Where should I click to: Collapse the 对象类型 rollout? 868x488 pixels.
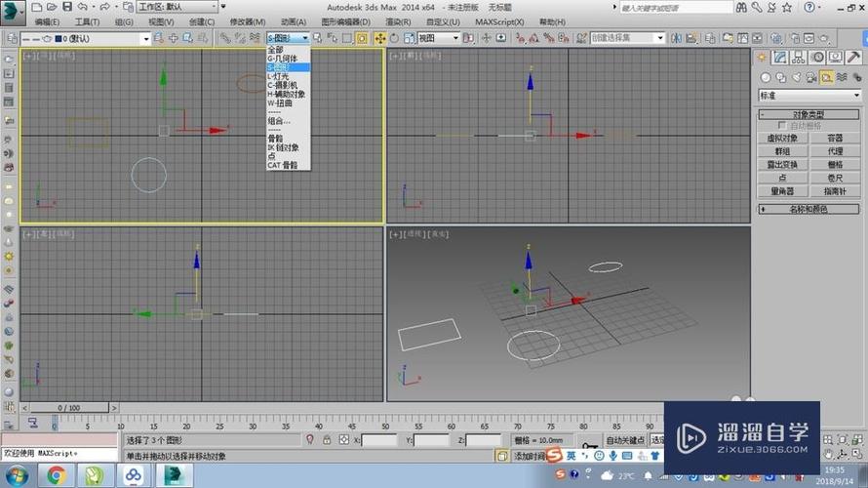(x=808, y=114)
